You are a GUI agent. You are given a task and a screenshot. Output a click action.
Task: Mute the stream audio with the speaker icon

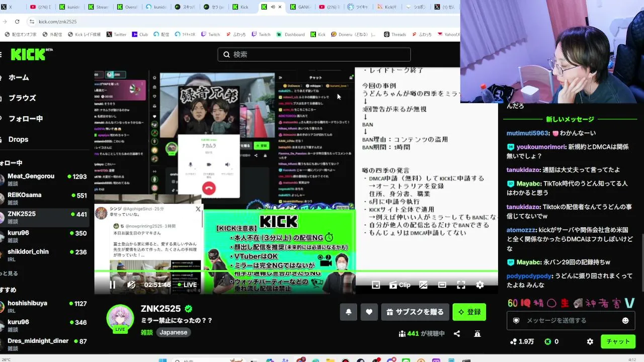tap(131, 285)
